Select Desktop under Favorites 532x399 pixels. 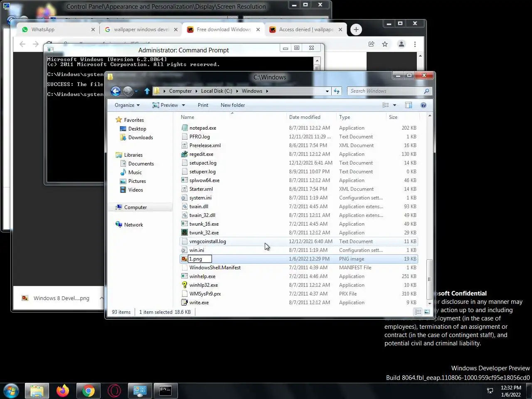(x=137, y=129)
